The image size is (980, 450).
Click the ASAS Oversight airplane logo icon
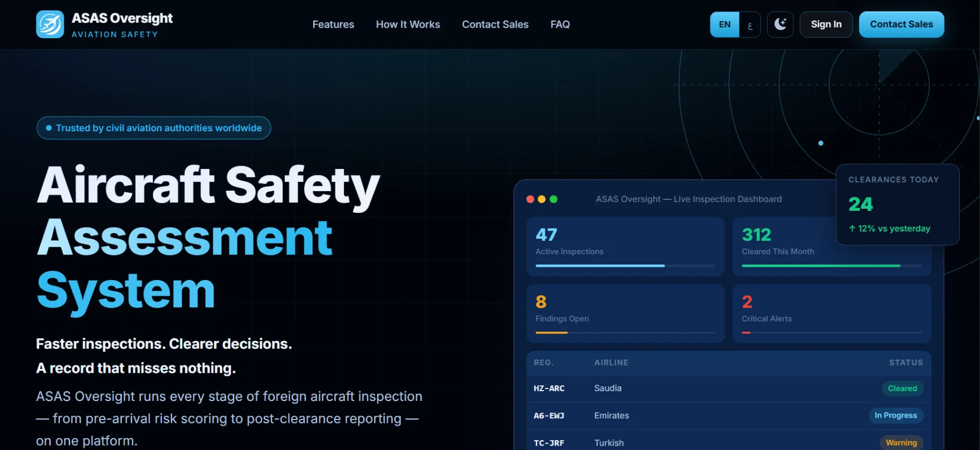tap(50, 25)
